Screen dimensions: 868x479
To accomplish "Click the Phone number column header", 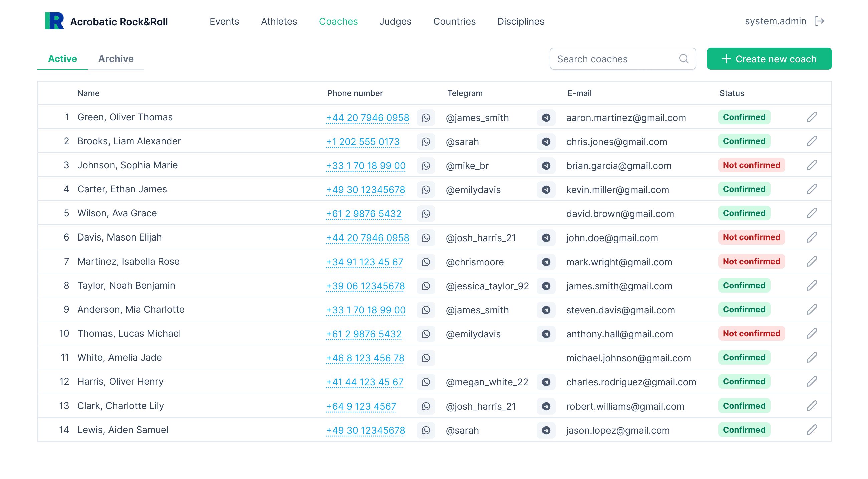I will pos(355,93).
